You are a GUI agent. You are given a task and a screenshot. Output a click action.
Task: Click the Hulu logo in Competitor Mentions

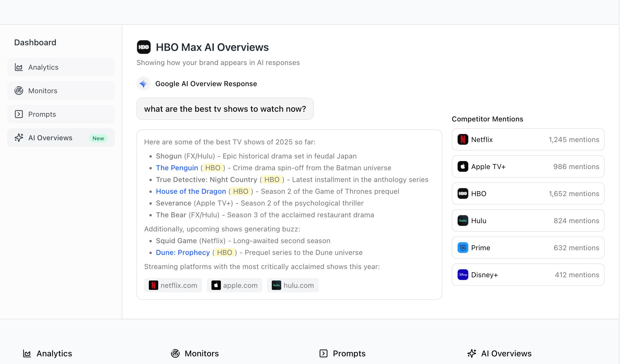point(463,221)
